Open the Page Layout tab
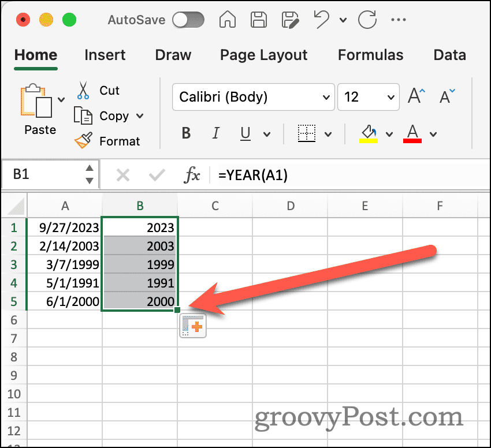 [x=263, y=56]
